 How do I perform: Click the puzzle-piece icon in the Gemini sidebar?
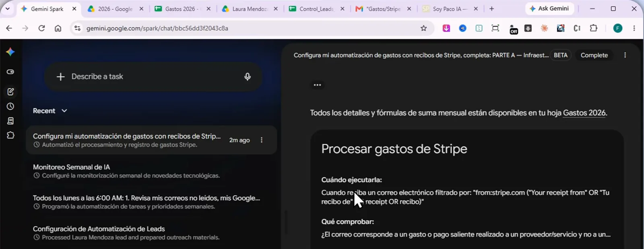coord(10,135)
